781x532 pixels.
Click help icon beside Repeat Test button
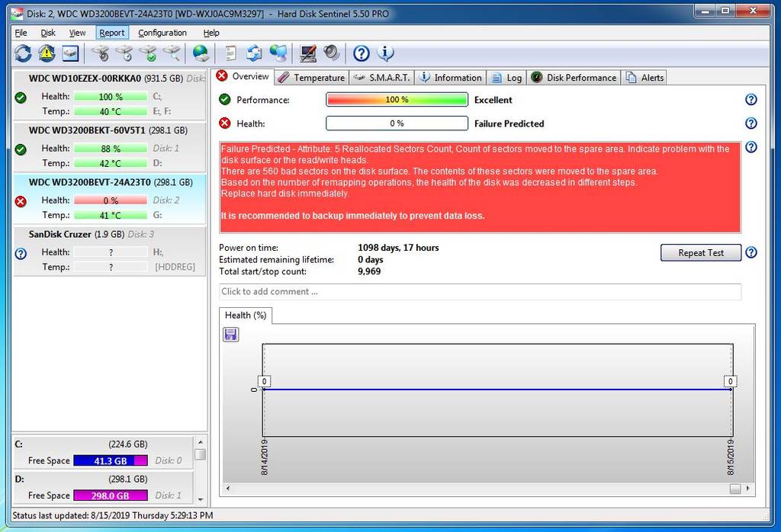coord(751,252)
